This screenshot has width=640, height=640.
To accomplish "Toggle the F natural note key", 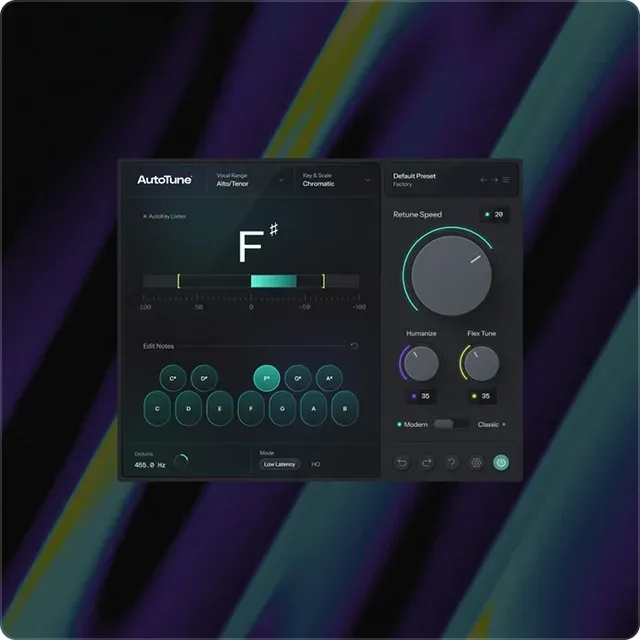I will tap(251, 409).
